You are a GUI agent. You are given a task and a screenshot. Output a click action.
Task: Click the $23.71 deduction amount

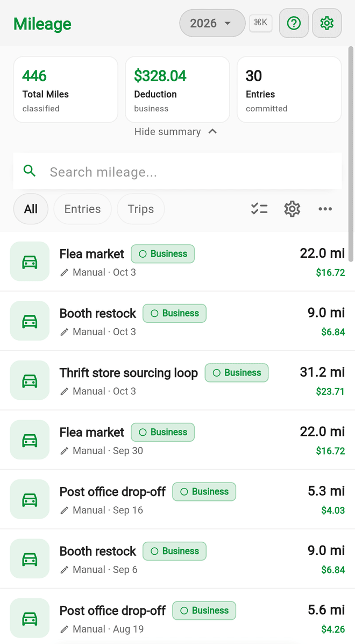pos(330,392)
